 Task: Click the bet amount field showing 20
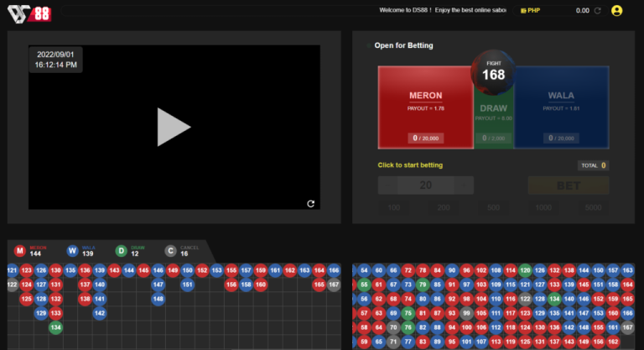(426, 185)
